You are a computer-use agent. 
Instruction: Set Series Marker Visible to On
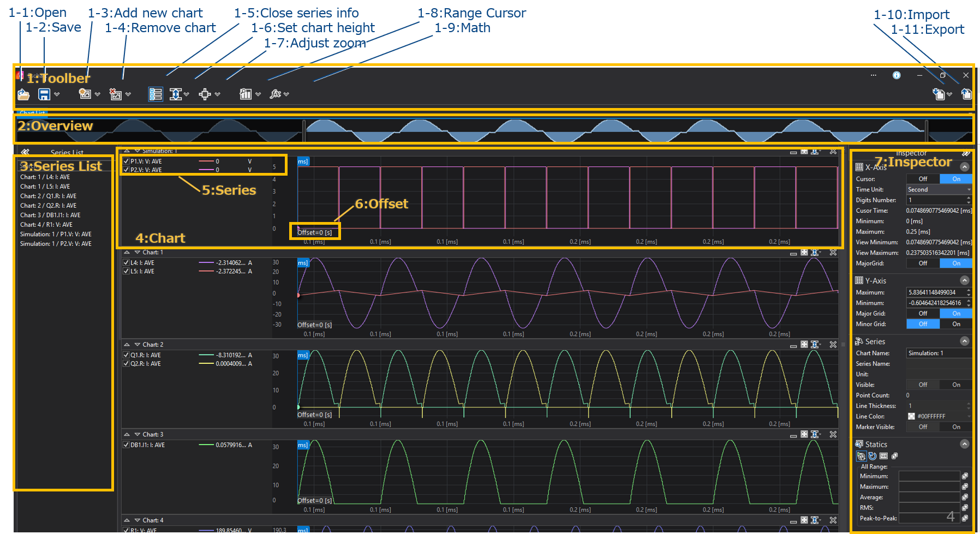(x=956, y=427)
